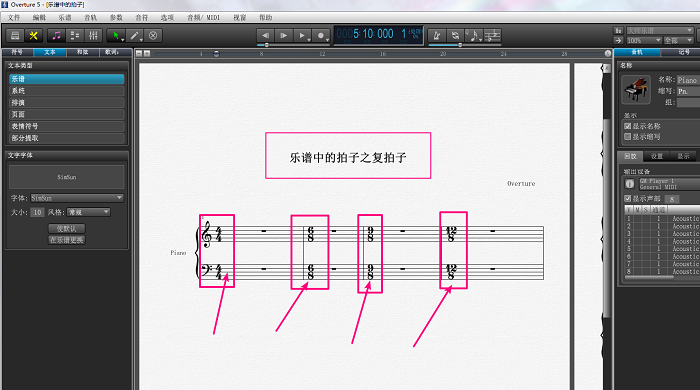
Task: Click the yellow wrench tools icon
Action: pos(33,36)
